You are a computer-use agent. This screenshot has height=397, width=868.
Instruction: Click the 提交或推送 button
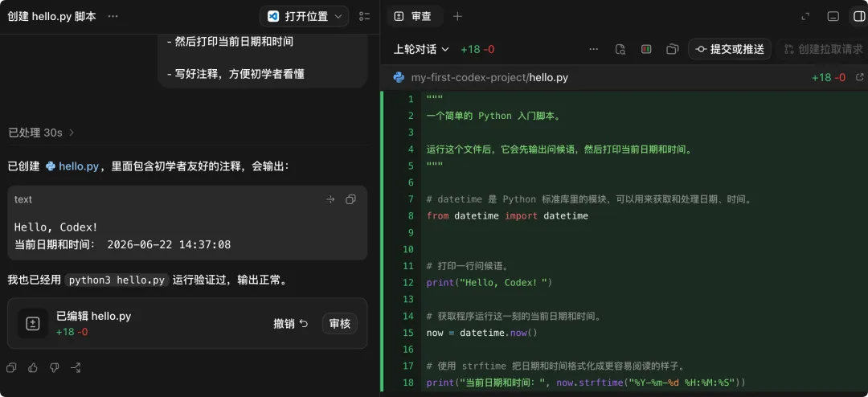730,49
